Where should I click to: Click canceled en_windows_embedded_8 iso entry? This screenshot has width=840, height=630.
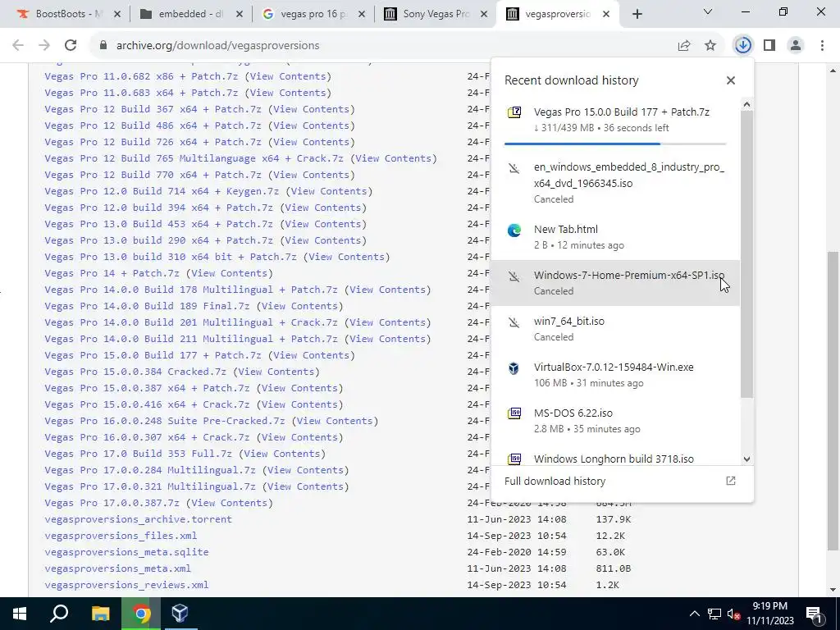tap(615, 183)
